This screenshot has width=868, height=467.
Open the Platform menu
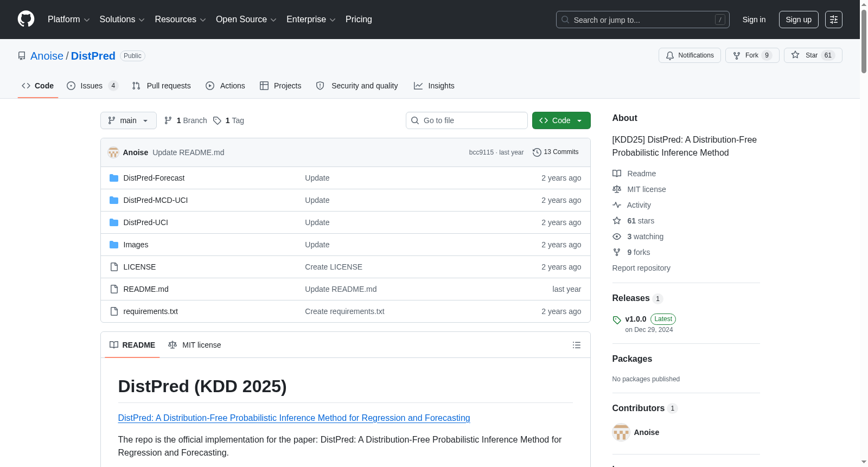[x=68, y=20]
